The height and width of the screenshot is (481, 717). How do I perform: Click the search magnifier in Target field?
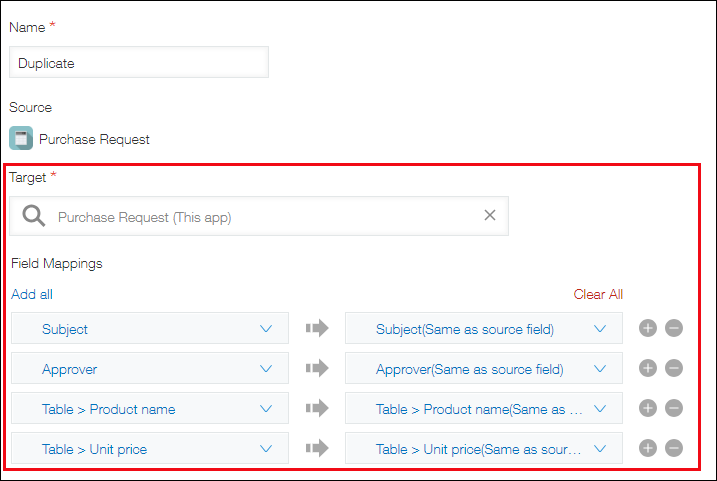click(34, 216)
